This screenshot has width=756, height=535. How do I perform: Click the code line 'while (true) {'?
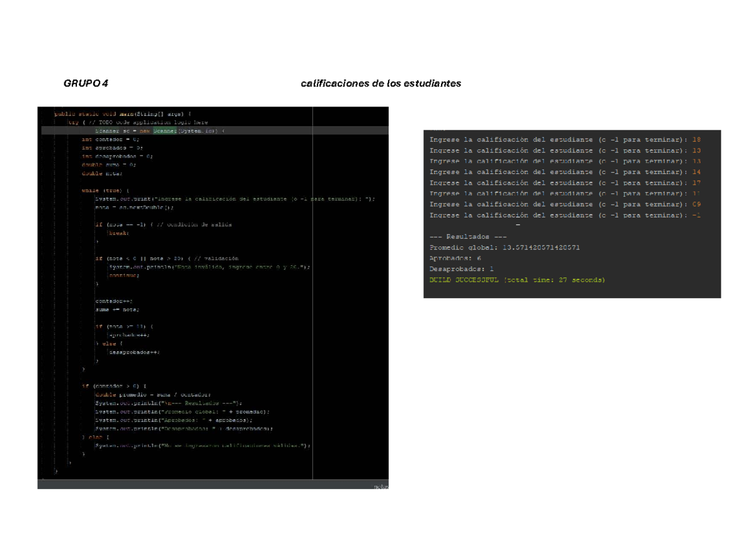105,190
